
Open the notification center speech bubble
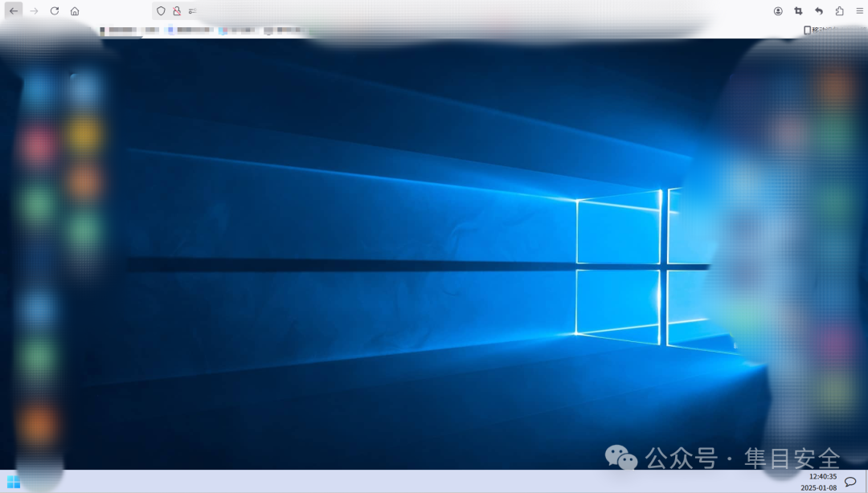[851, 482]
